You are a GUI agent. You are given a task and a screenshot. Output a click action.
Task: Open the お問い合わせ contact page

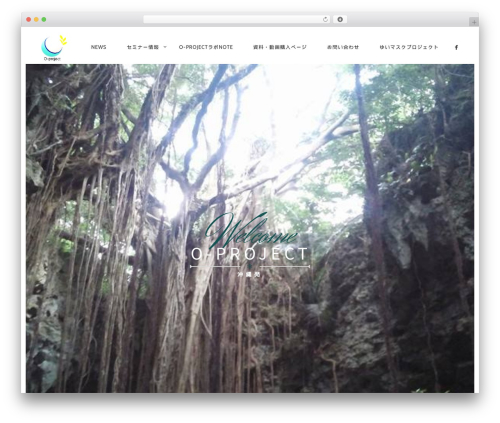coord(343,47)
